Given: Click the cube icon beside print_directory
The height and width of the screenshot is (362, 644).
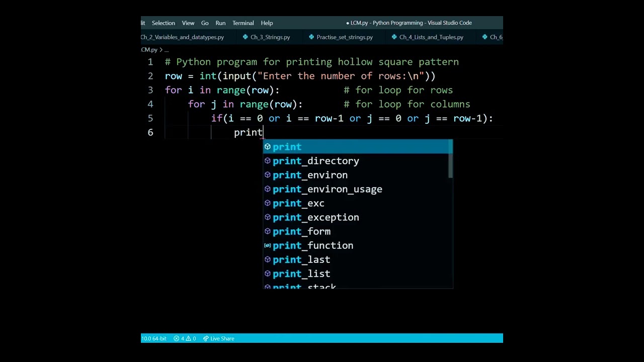Looking at the screenshot, I should tap(268, 161).
